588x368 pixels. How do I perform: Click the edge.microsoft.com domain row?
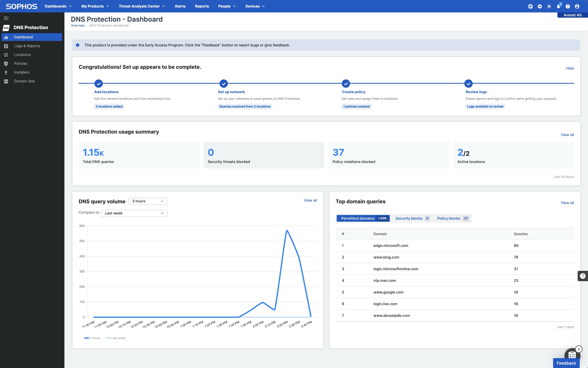[x=455, y=246]
